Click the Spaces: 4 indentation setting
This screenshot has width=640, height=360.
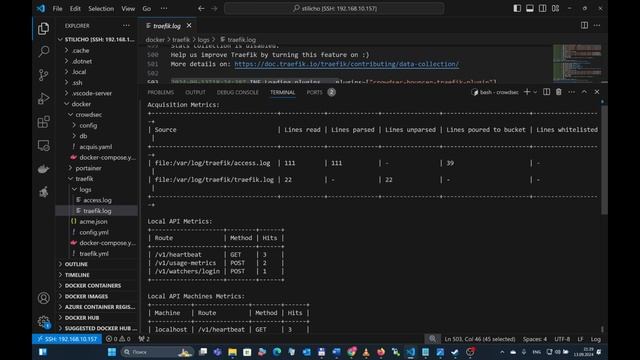(534, 339)
